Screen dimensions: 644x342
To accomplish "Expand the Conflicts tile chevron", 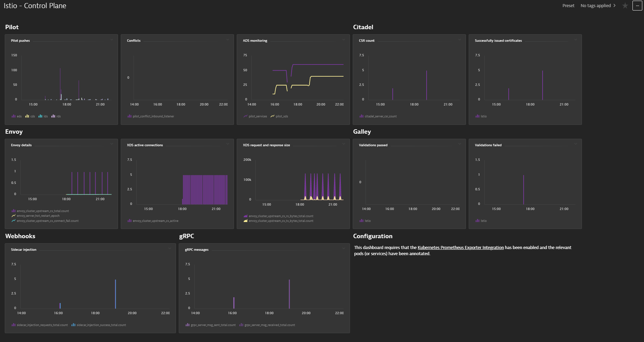I will point(228,40).
